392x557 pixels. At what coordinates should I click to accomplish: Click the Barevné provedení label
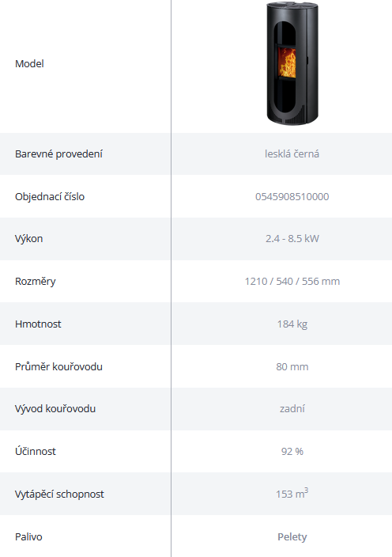click(x=58, y=153)
